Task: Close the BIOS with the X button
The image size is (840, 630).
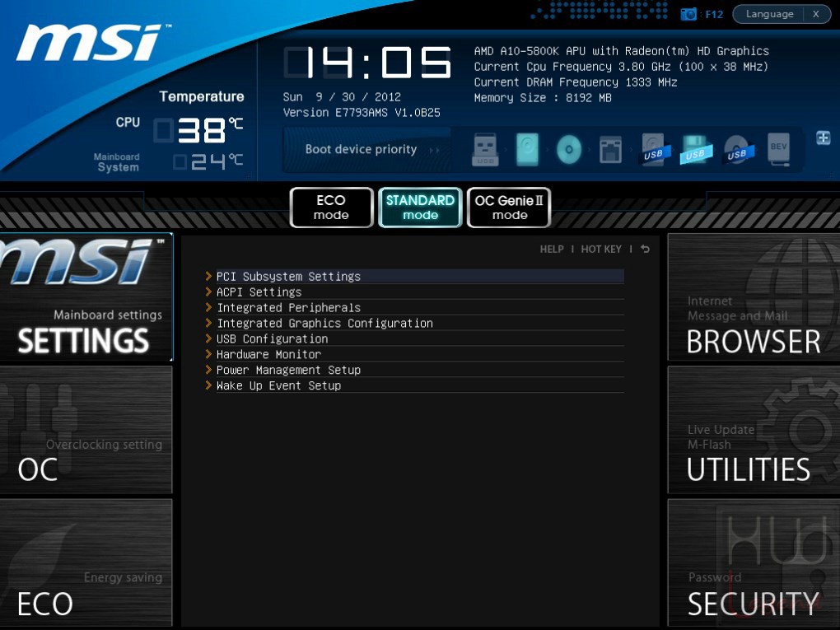Action: pos(816,14)
